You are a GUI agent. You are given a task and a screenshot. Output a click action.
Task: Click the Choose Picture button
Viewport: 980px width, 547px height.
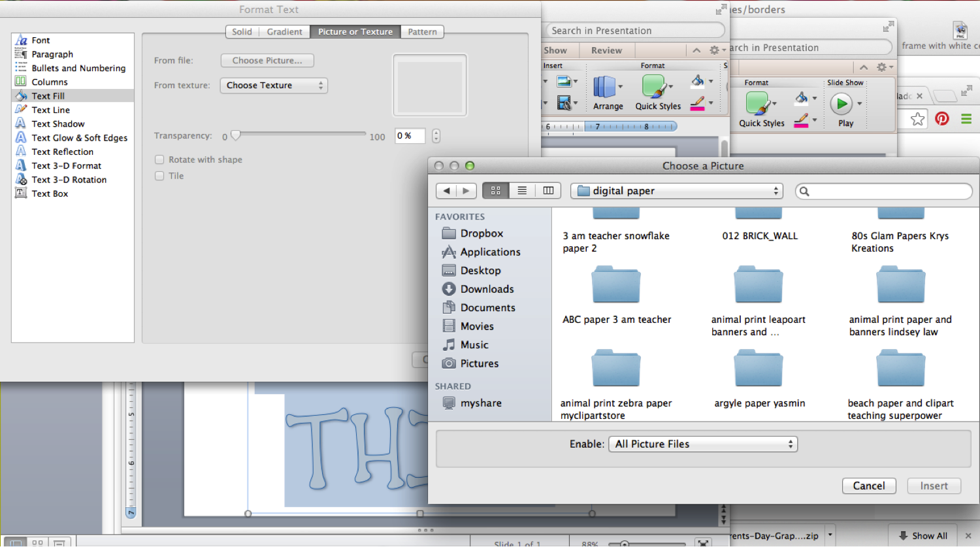pyautogui.click(x=267, y=60)
